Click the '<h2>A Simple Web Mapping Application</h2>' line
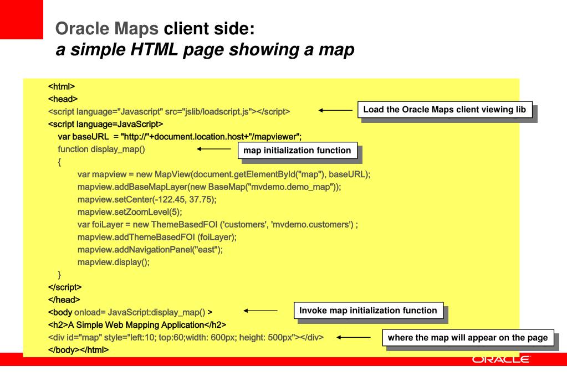 click(137, 325)
